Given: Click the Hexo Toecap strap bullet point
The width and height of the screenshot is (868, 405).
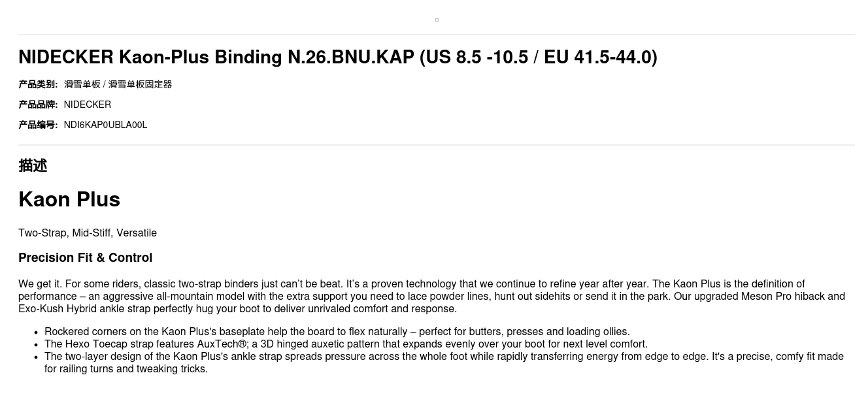Looking at the screenshot, I should click(346, 344).
